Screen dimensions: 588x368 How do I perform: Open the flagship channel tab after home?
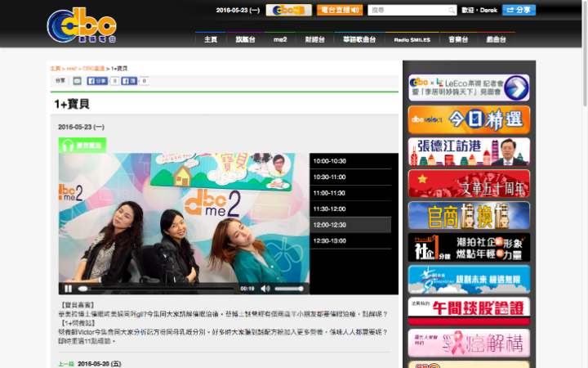[x=245, y=39]
